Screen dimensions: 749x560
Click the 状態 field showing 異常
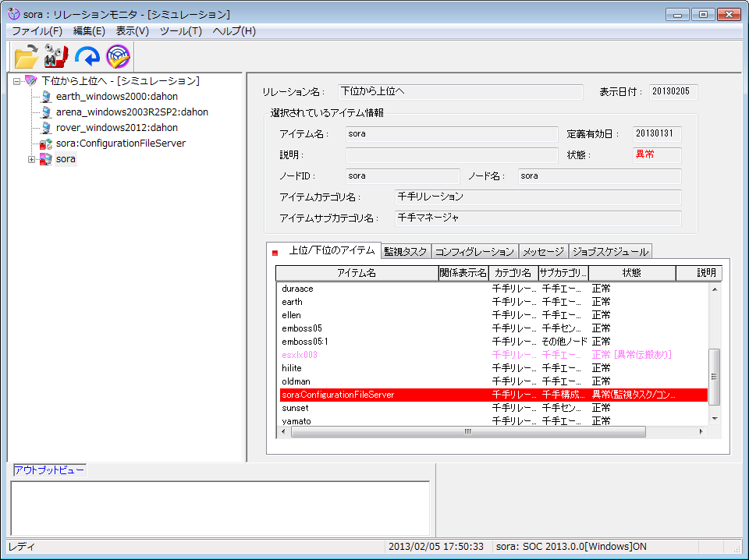coord(657,155)
